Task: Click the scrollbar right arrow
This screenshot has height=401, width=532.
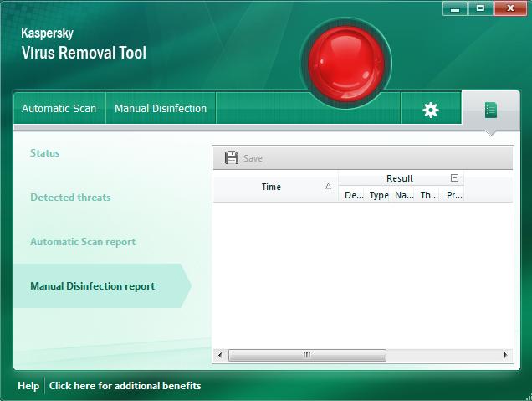Action: [x=506, y=355]
